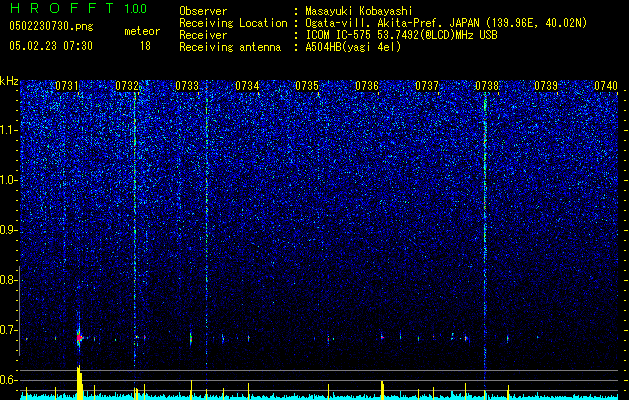This screenshot has width=629, height=400.
Task: Click the HROFFT 1.0.0 title text
Action: pyautogui.click(x=78, y=8)
